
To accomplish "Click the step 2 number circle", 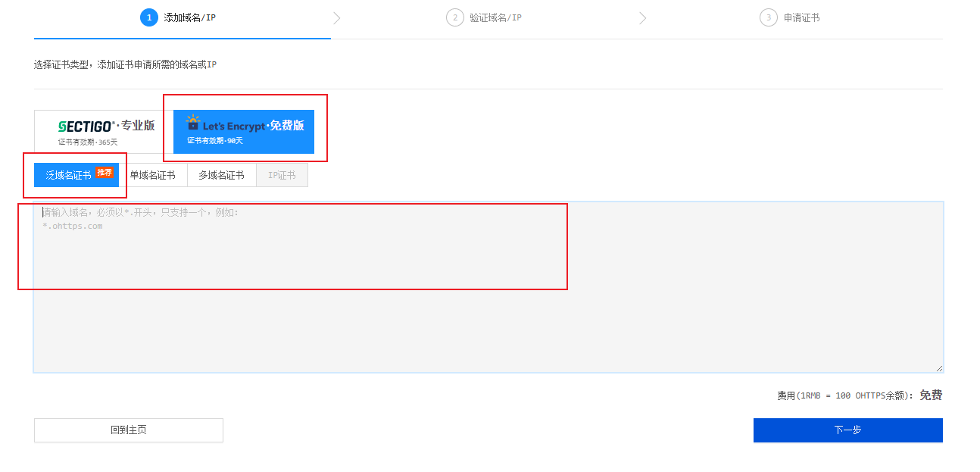I will (x=455, y=17).
